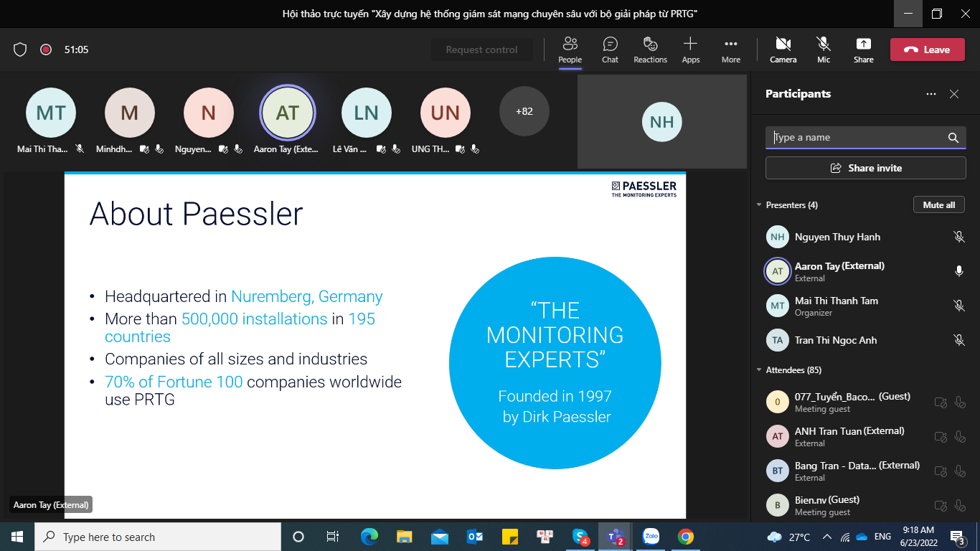Toggle camera for ANH Tran Tuan
This screenshot has height=551, width=980.
point(941,437)
